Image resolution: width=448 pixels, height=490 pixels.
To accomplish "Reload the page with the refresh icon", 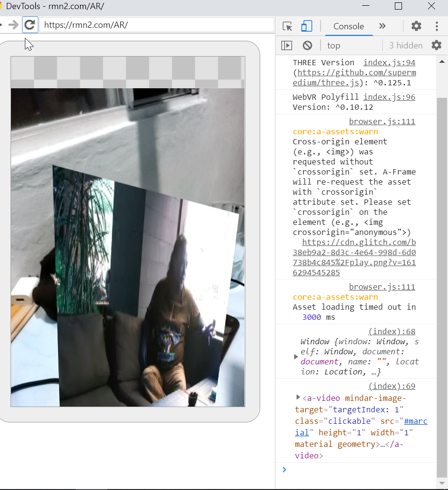I will 30,25.
